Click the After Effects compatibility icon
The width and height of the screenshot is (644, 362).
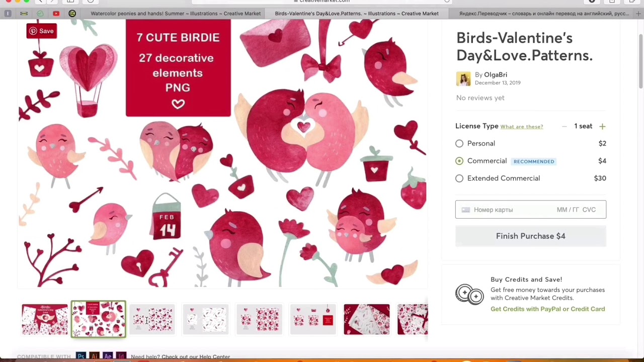click(107, 356)
